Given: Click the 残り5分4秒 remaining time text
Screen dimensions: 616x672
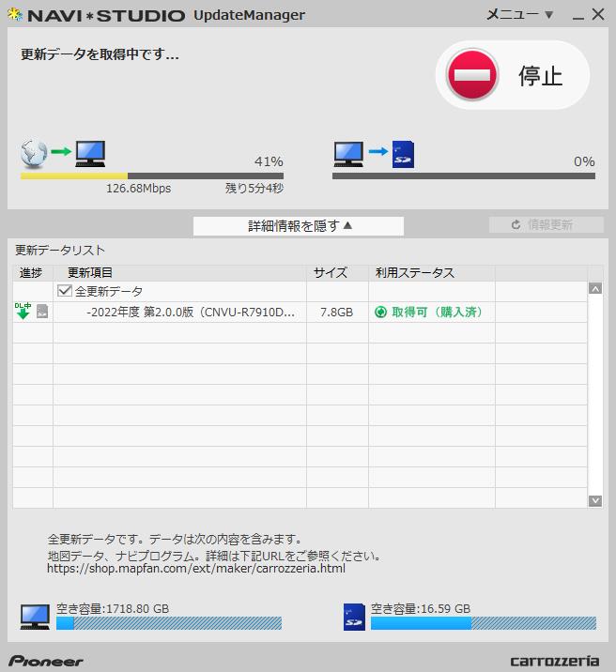Looking at the screenshot, I should [x=254, y=188].
